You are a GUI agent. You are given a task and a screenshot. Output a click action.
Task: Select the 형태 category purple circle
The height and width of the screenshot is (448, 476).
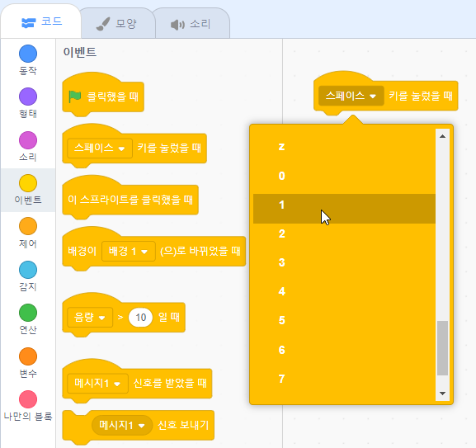click(28, 97)
